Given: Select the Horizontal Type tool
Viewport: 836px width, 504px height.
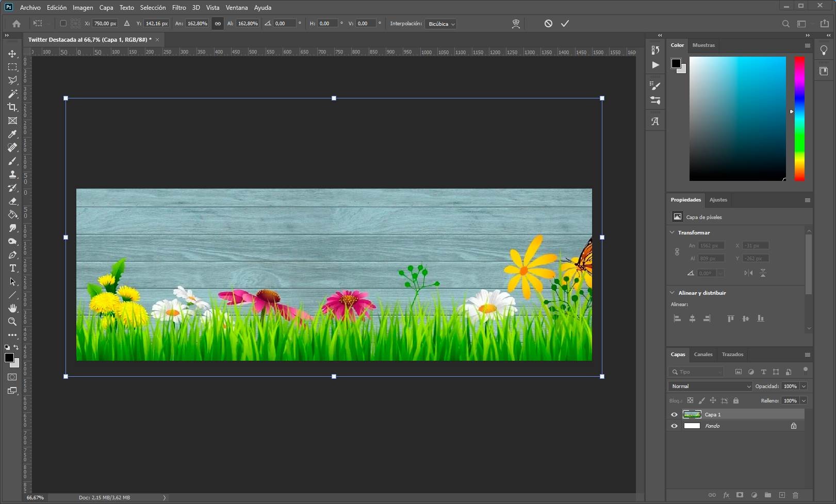Looking at the screenshot, I should click(x=12, y=268).
